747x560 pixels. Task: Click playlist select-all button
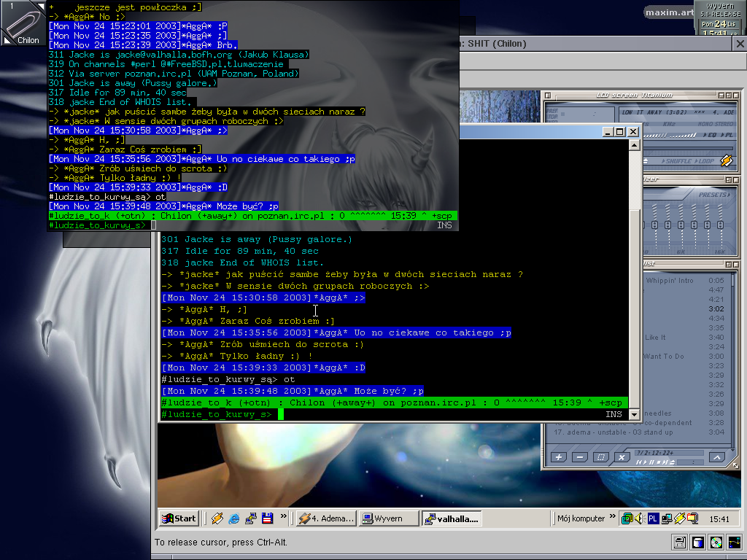(600, 457)
